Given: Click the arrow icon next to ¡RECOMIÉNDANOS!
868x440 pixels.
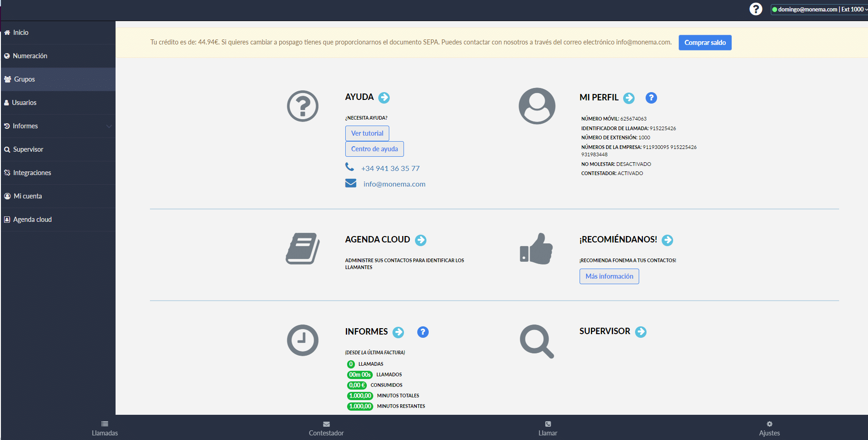Looking at the screenshot, I should point(667,240).
